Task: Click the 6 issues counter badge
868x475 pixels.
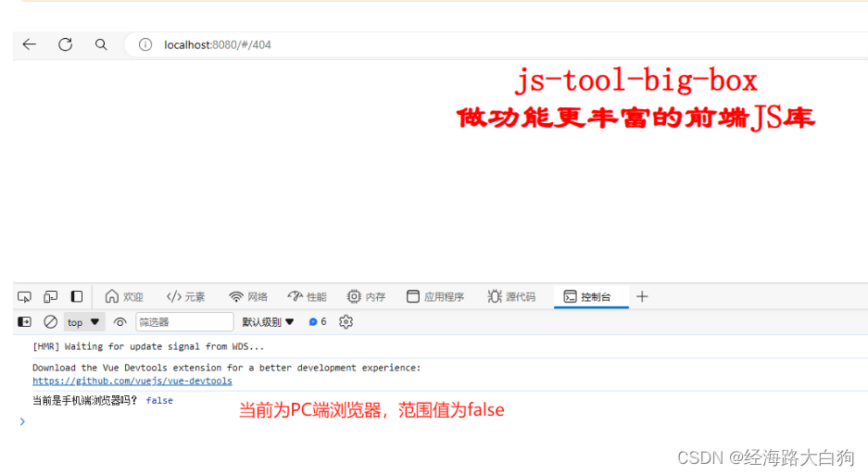Action: [x=318, y=322]
